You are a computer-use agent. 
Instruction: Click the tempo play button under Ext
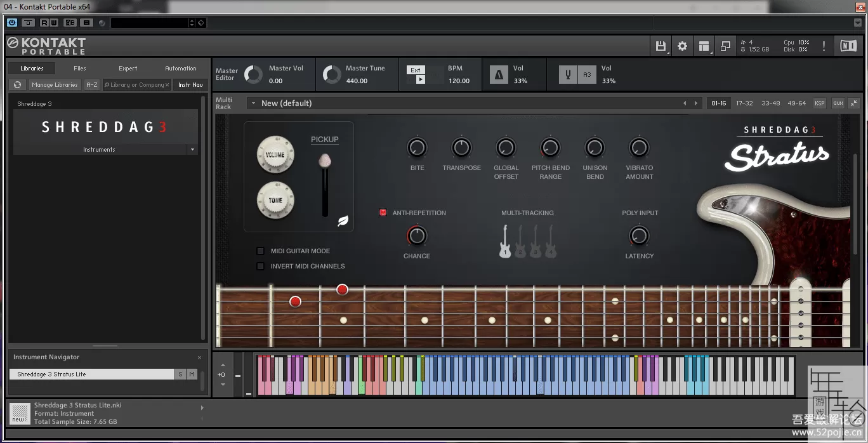[x=421, y=79]
